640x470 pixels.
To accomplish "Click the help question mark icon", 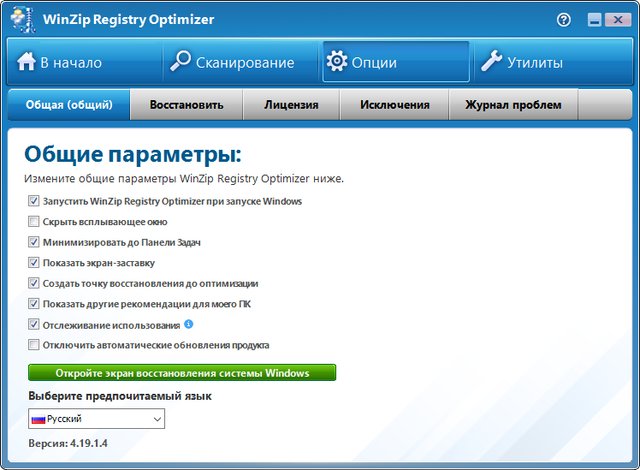I will tap(564, 19).
